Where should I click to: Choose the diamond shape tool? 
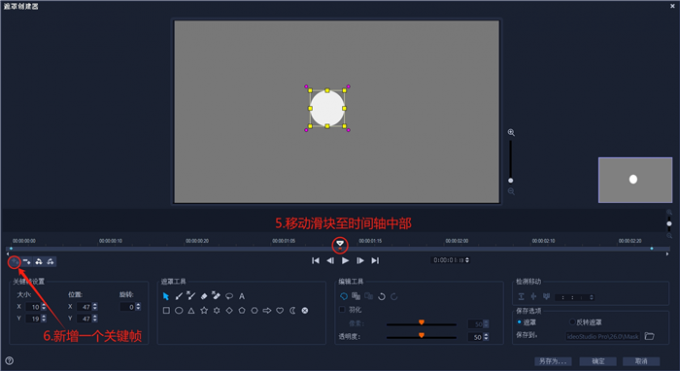[229, 311]
